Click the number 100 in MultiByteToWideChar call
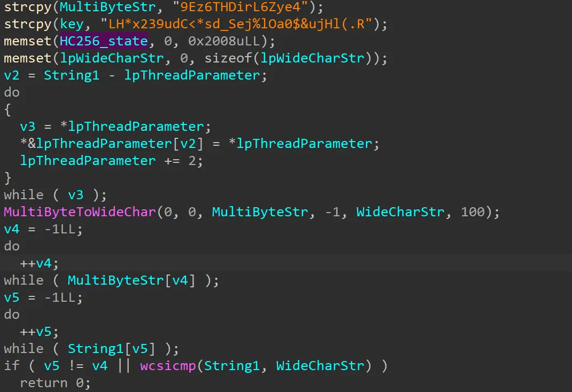 (x=473, y=212)
